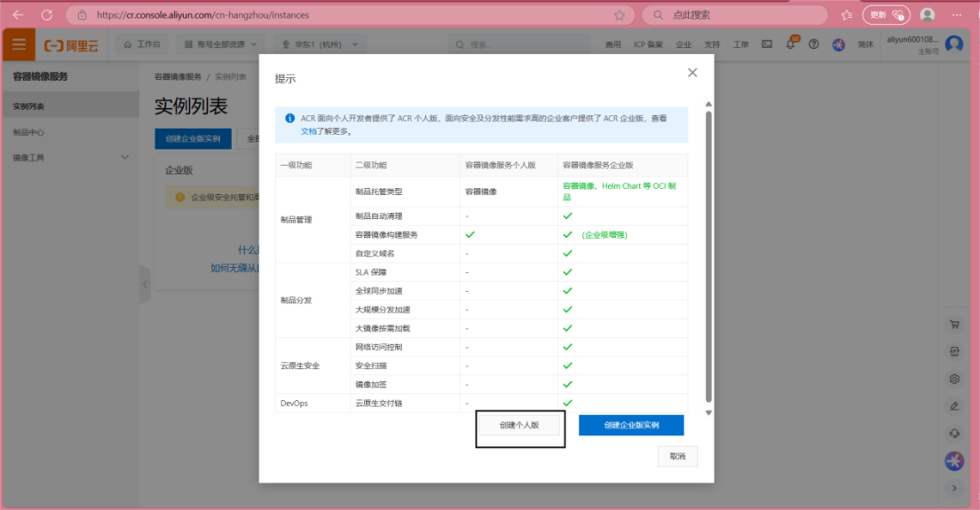Click the headset support icon on right rail
Screen dimensions: 980x510
coord(954,433)
